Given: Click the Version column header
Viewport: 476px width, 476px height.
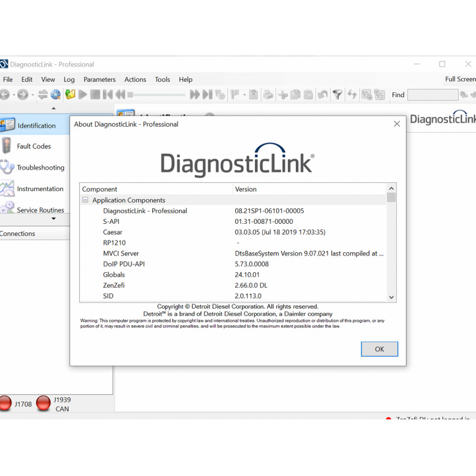Looking at the screenshot, I should pos(310,189).
